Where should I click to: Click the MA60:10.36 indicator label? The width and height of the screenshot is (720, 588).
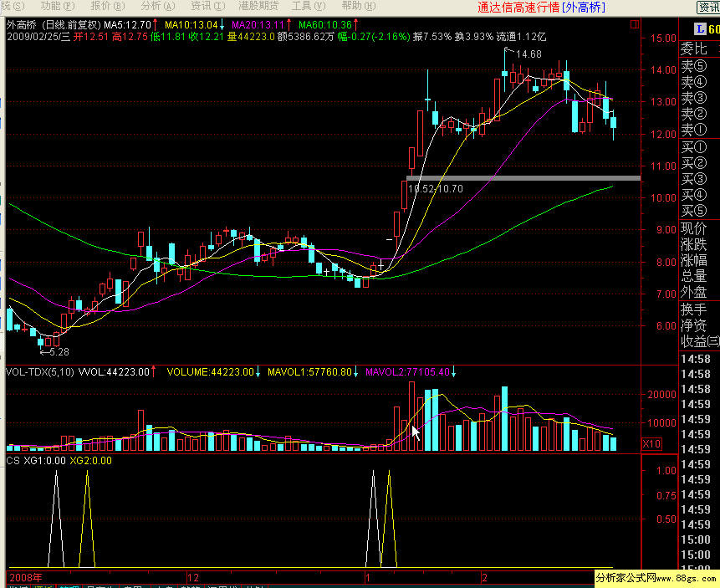324,25
